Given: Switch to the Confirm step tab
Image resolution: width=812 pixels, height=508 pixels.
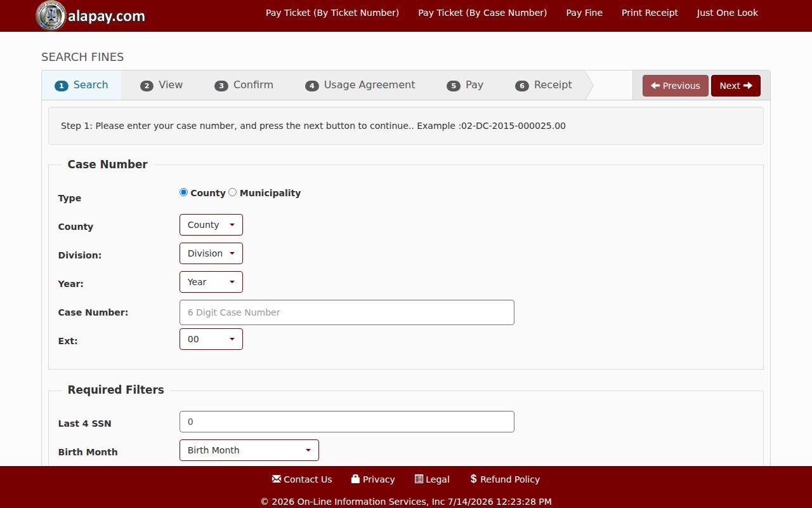Looking at the screenshot, I should [244, 85].
